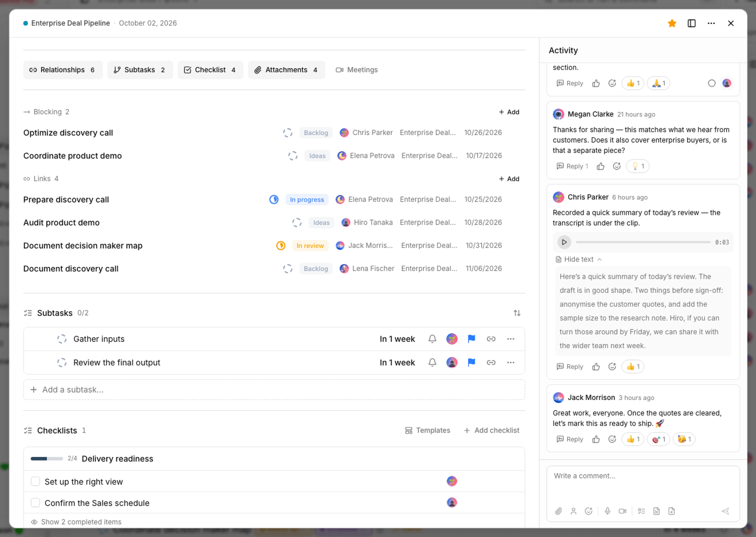Switch to Relationships tab
The height and width of the screenshot is (537, 756).
(x=63, y=70)
